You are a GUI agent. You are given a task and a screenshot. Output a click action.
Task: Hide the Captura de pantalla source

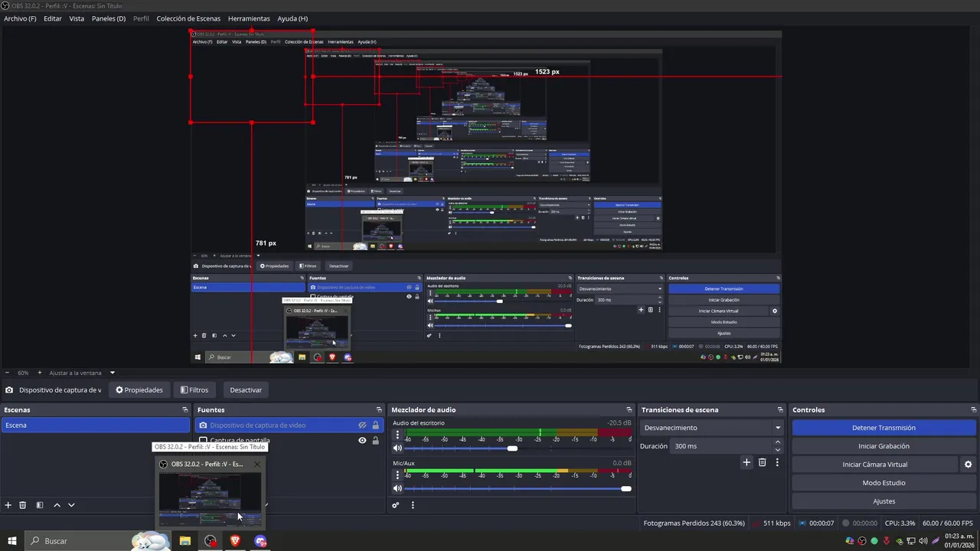tap(362, 440)
